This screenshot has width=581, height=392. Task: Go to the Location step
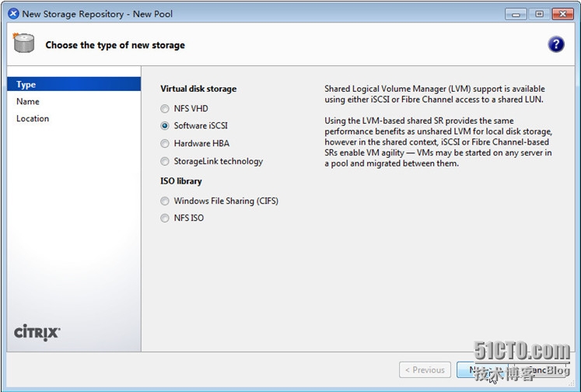click(74, 118)
